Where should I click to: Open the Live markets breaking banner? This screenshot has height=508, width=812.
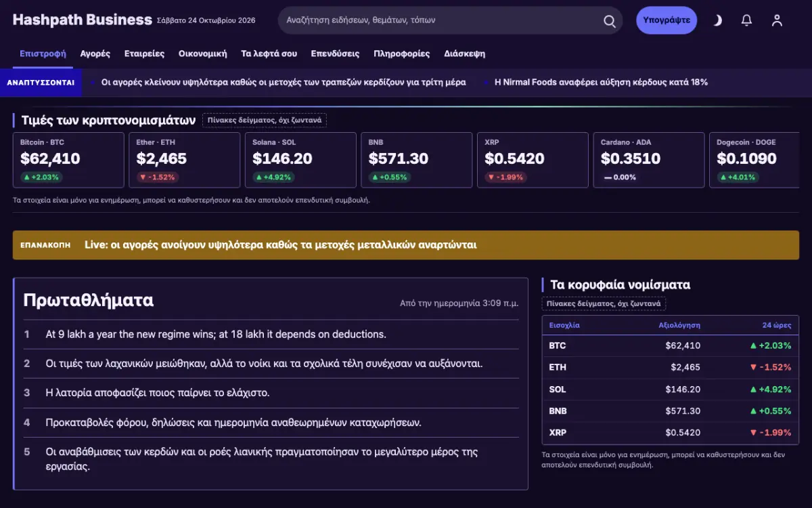pos(406,245)
